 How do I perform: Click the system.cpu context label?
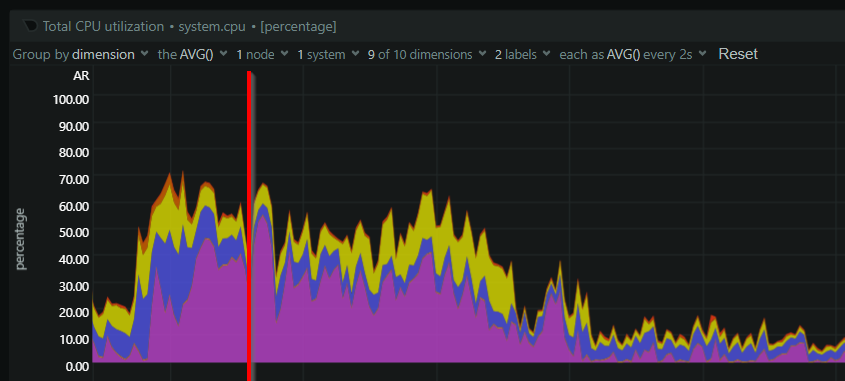pyautogui.click(x=212, y=26)
